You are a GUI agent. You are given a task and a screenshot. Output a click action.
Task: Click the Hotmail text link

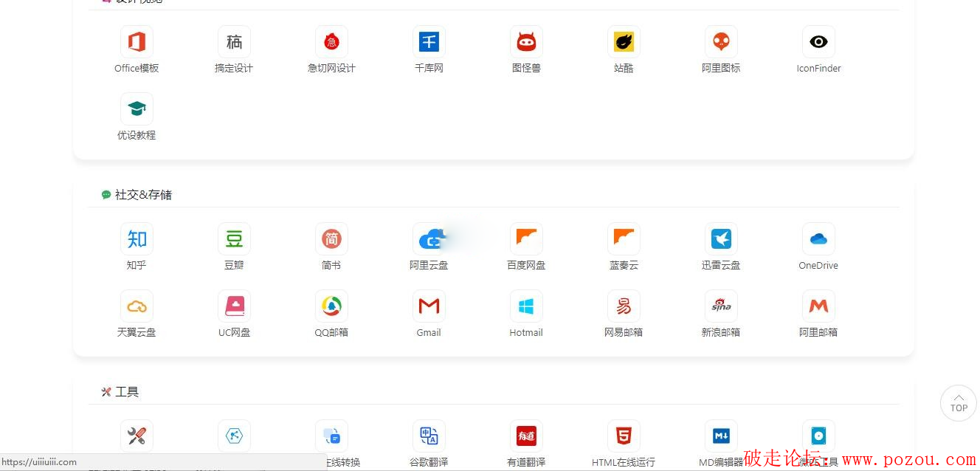[526, 333]
